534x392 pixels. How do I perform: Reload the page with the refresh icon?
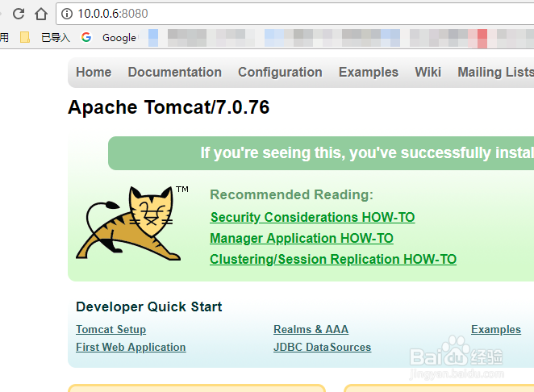pyautogui.click(x=19, y=14)
